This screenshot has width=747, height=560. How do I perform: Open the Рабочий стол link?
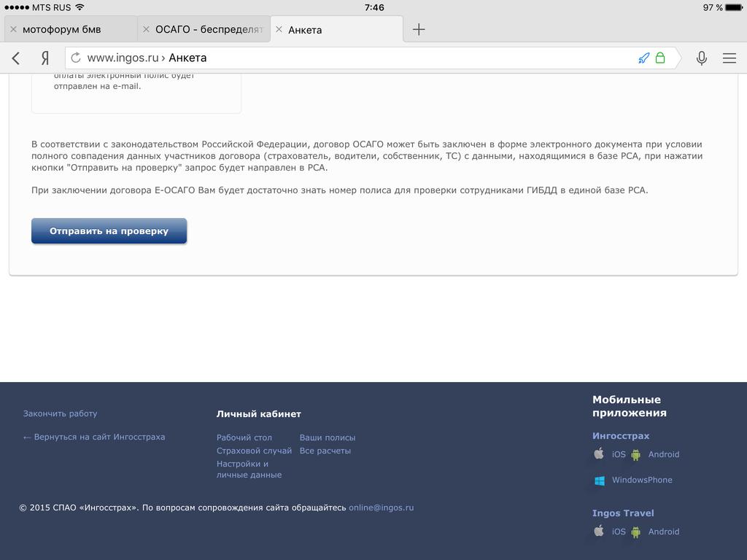click(x=244, y=437)
